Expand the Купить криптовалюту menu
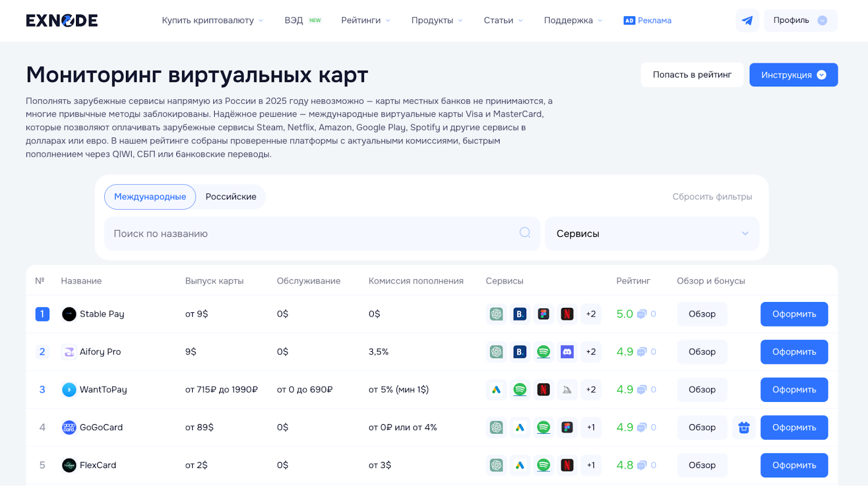Image resolution: width=868 pixels, height=486 pixels. click(212, 21)
